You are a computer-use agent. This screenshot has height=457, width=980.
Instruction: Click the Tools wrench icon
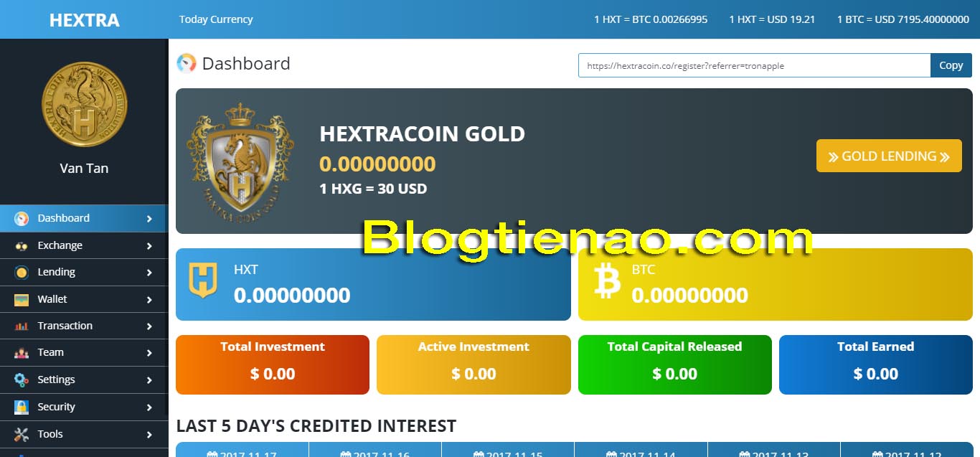click(22, 434)
